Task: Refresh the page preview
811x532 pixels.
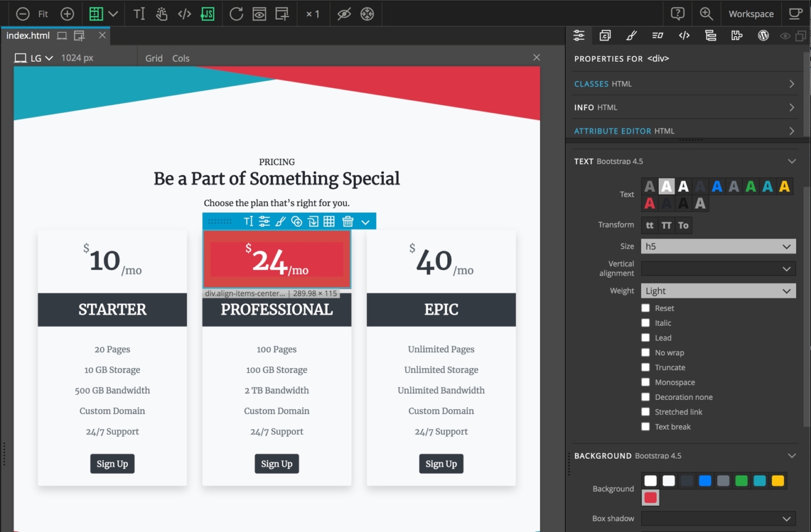Action: (x=237, y=14)
